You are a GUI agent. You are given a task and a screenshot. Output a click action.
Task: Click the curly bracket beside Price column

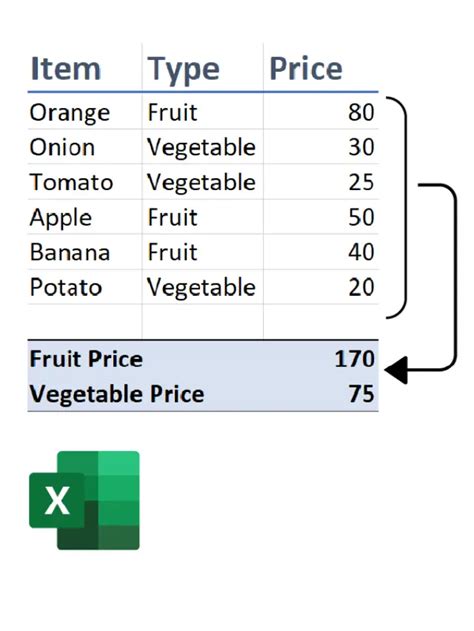(396, 207)
